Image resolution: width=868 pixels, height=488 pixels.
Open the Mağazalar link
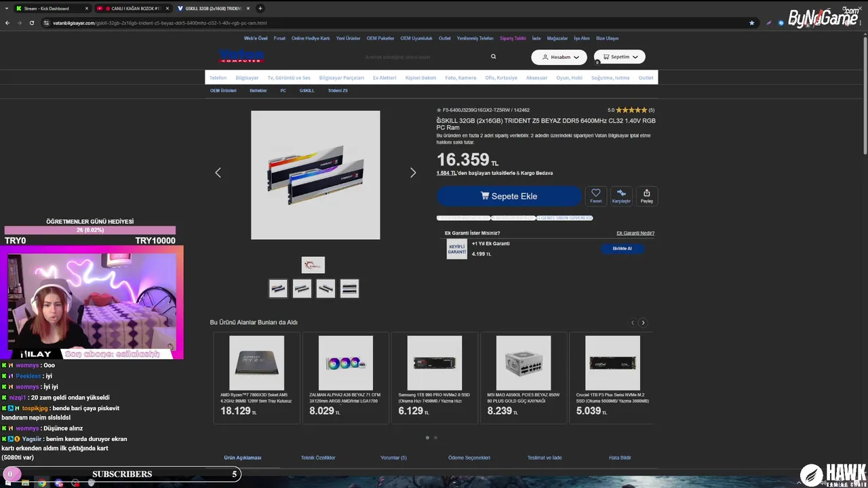coord(557,39)
